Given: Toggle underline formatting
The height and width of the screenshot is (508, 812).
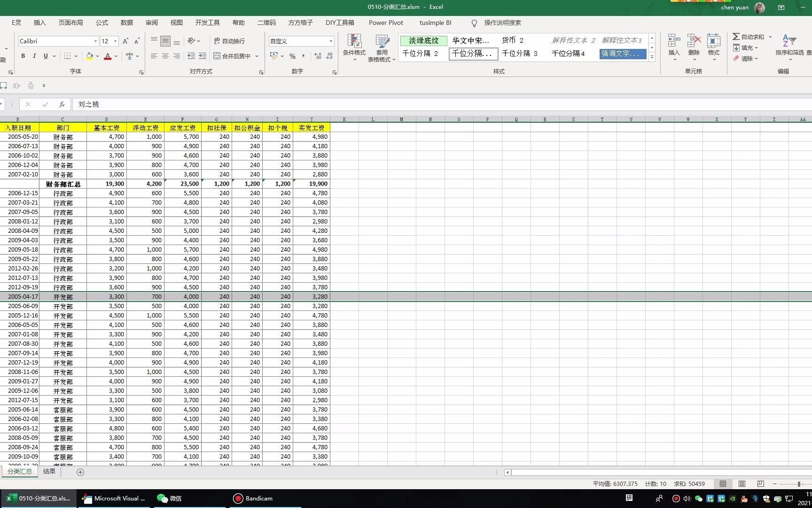Looking at the screenshot, I should tap(45, 56).
